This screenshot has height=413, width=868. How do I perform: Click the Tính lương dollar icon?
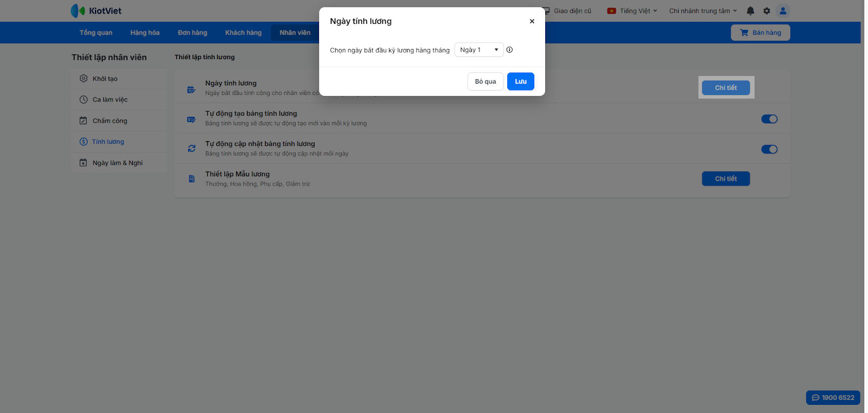(x=84, y=142)
